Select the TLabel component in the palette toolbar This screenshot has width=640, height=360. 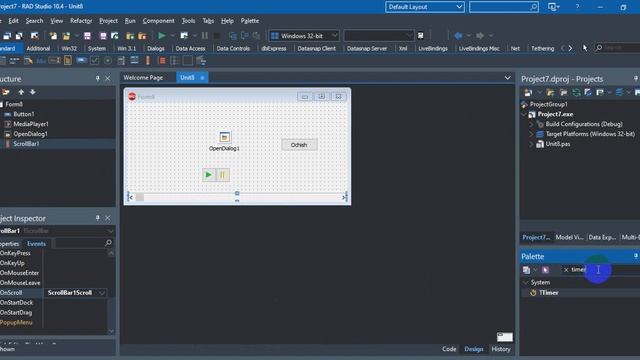point(41,61)
